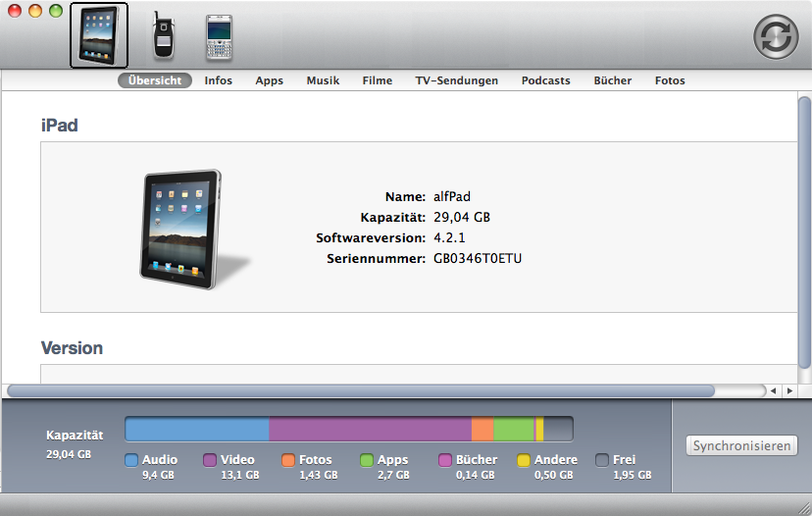Click the yellow minimize window button

point(35,11)
